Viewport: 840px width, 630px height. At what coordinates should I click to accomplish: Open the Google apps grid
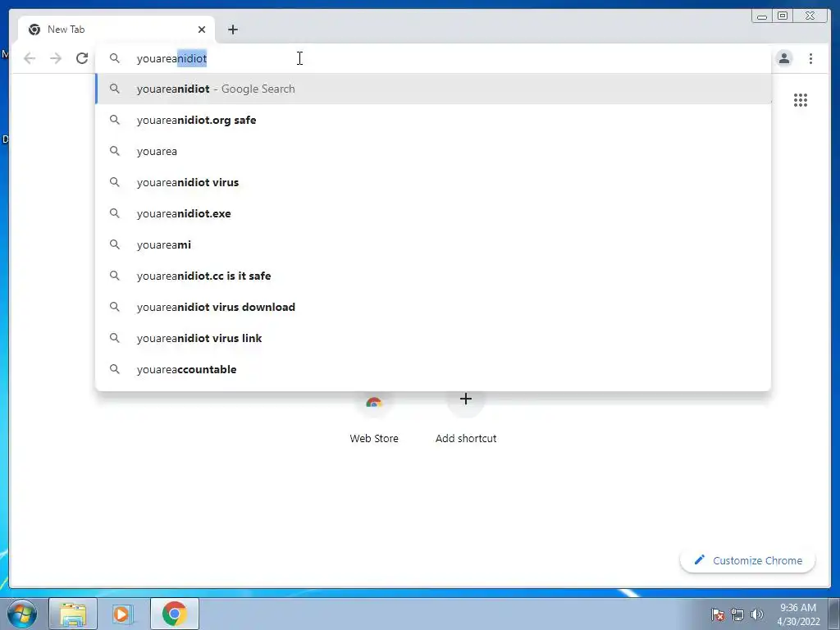pyautogui.click(x=801, y=100)
